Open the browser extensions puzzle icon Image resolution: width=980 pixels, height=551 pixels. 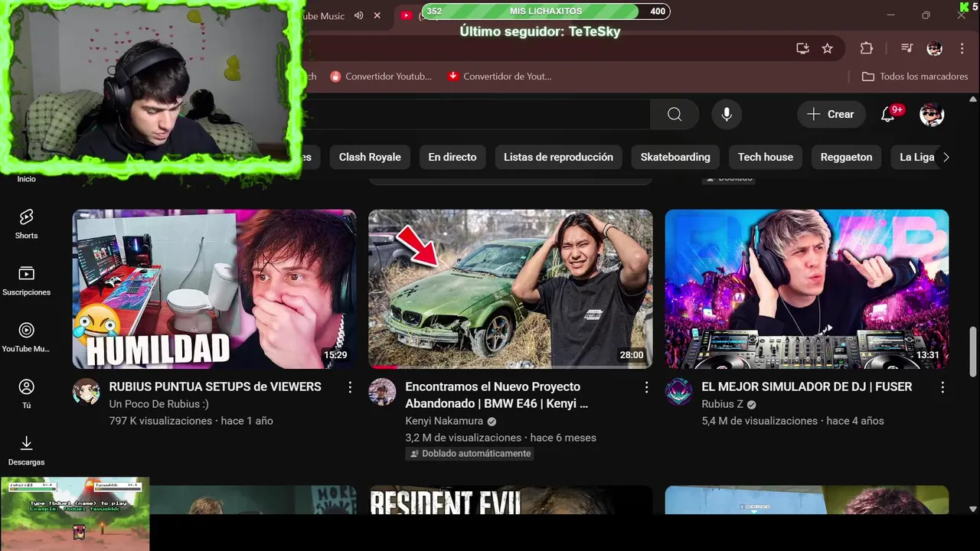pyautogui.click(x=866, y=48)
